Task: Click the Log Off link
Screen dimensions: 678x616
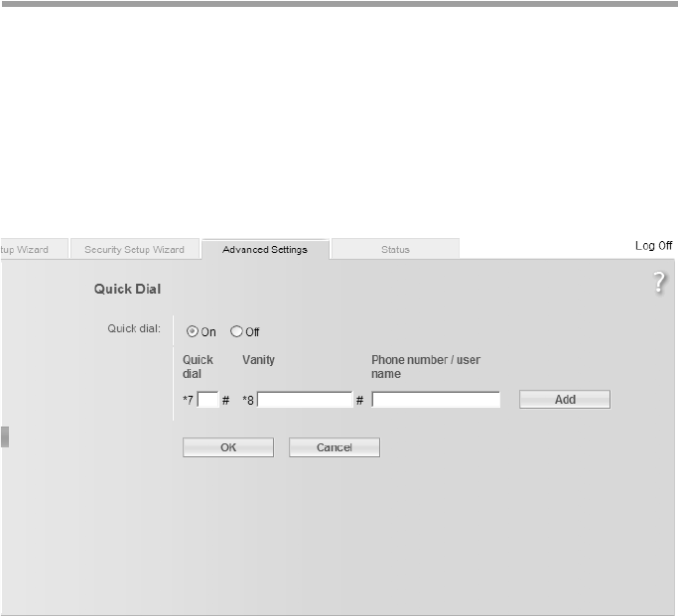Action: 653,246
